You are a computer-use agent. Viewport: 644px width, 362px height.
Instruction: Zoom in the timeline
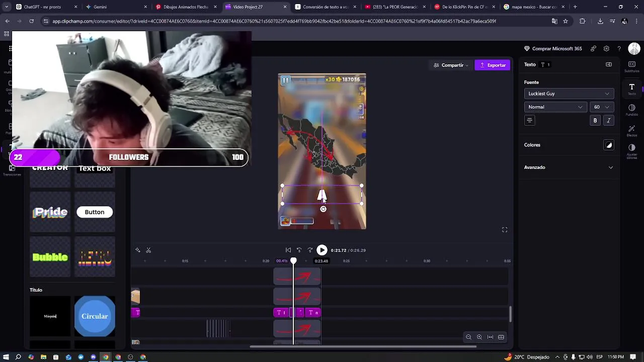479,337
